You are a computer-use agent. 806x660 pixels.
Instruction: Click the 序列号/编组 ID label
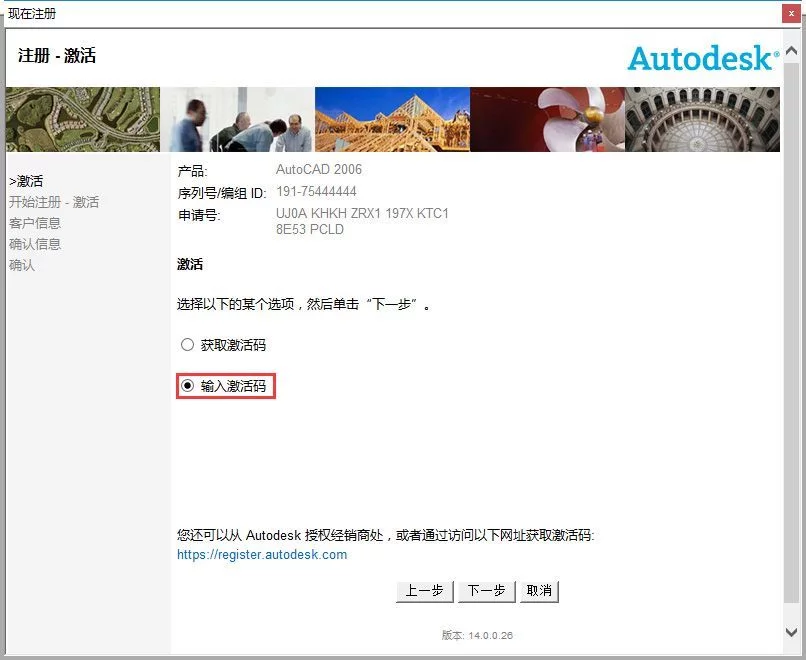(x=222, y=193)
